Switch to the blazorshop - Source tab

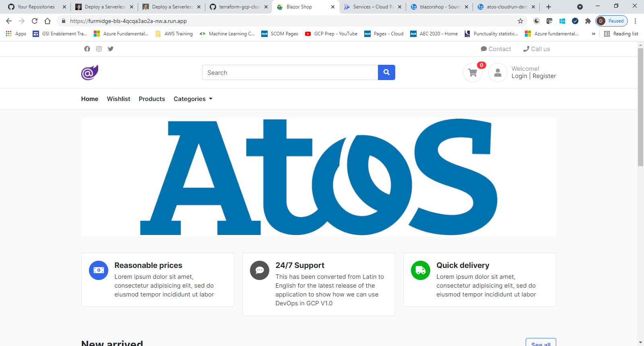pyautogui.click(x=440, y=7)
